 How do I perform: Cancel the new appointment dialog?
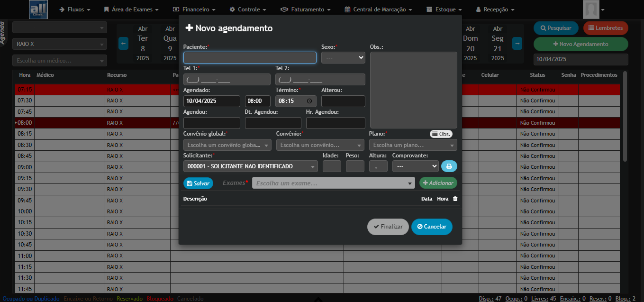click(x=431, y=227)
